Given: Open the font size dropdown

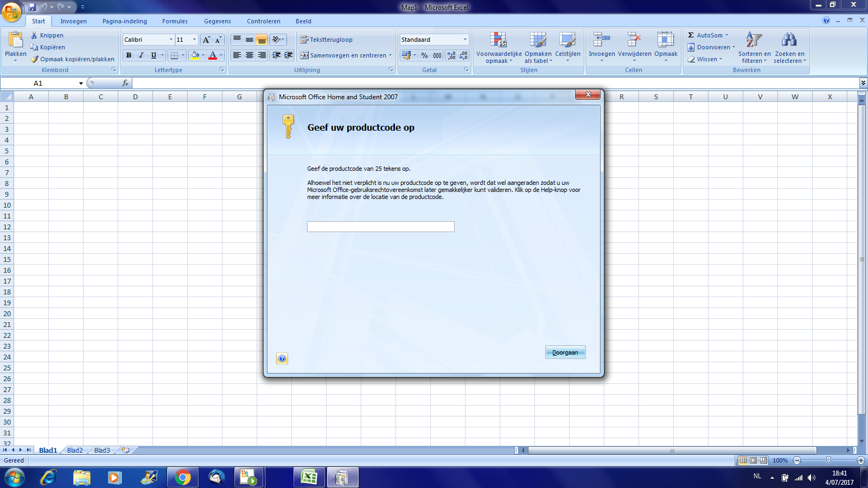Looking at the screenshot, I should click(x=194, y=40).
